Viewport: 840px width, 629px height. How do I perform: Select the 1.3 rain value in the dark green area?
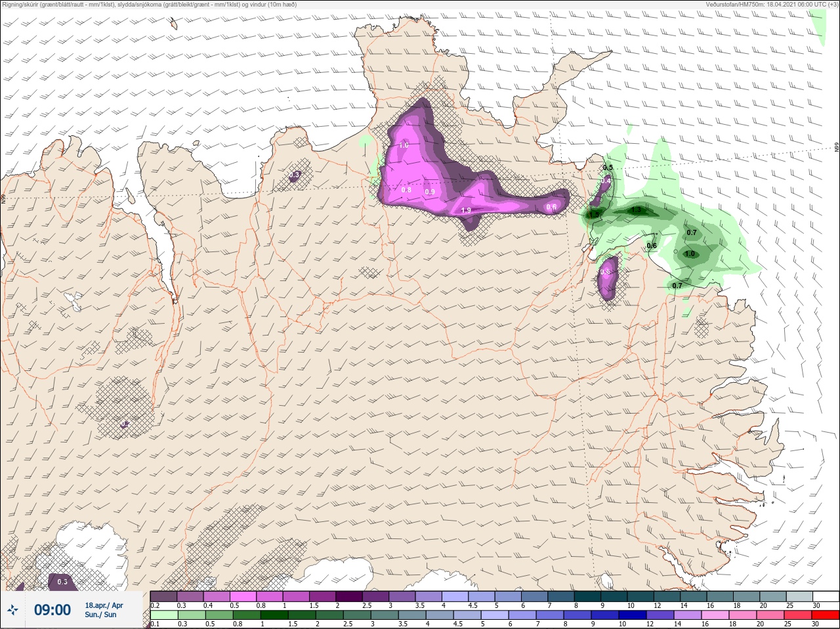coord(636,210)
